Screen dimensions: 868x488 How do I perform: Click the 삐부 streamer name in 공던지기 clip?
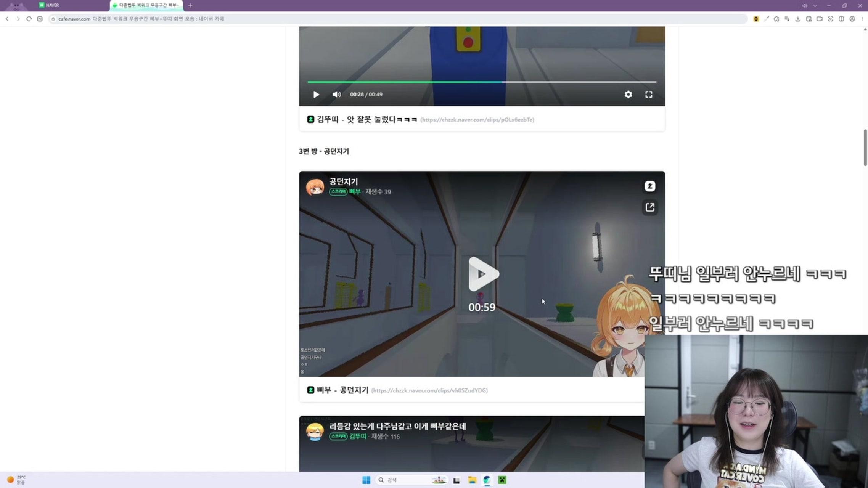click(x=355, y=192)
